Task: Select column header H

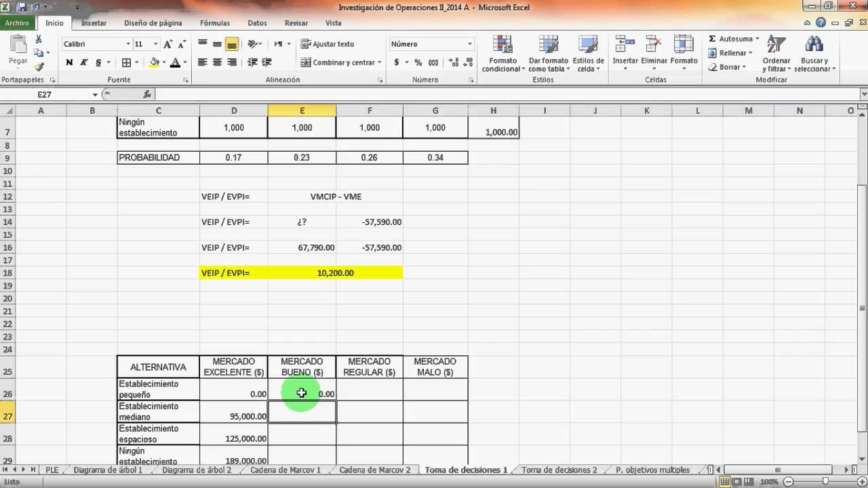Action: 493,110
